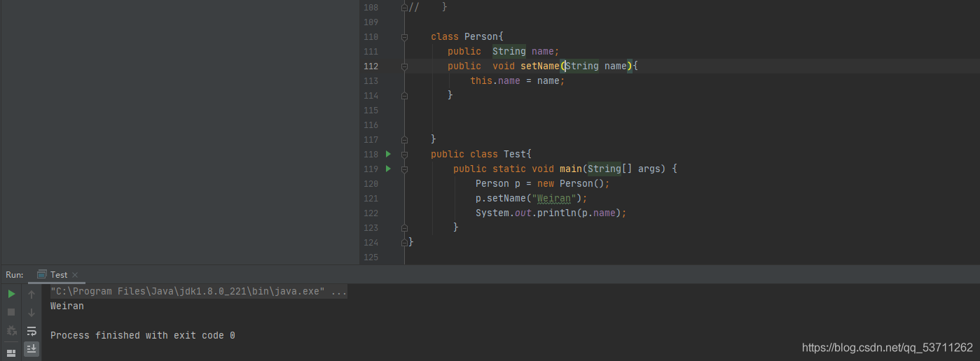Image resolution: width=980 pixels, height=361 pixels.
Task: Close the Test run tab
Action: pos(75,275)
